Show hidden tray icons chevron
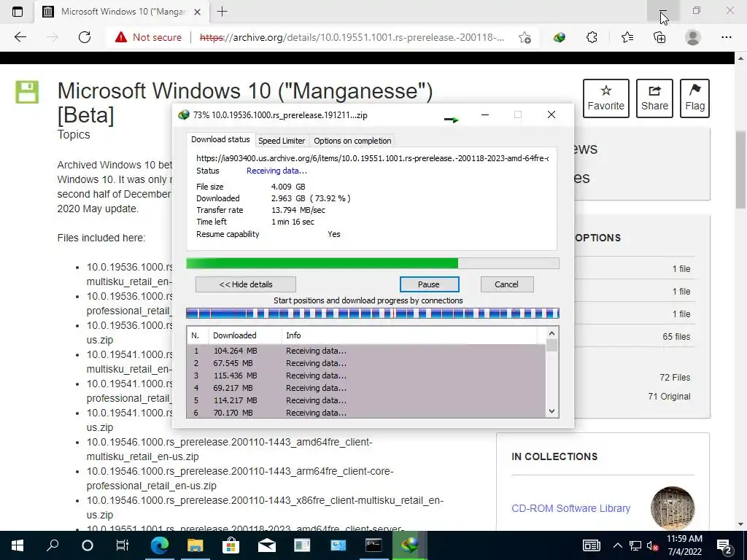The height and width of the screenshot is (560, 747). click(617, 545)
